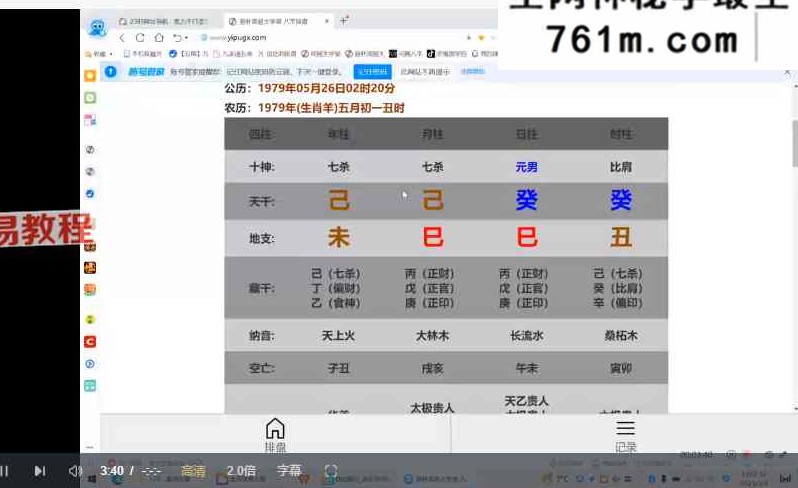Click the 天乙贵人 text in the bottom row
798x488 pixels.
526,401
